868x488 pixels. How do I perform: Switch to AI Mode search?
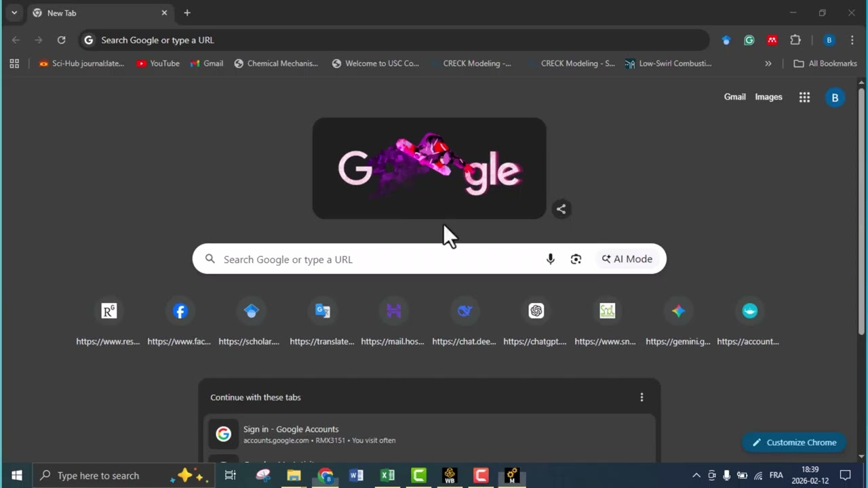click(627, 259)
